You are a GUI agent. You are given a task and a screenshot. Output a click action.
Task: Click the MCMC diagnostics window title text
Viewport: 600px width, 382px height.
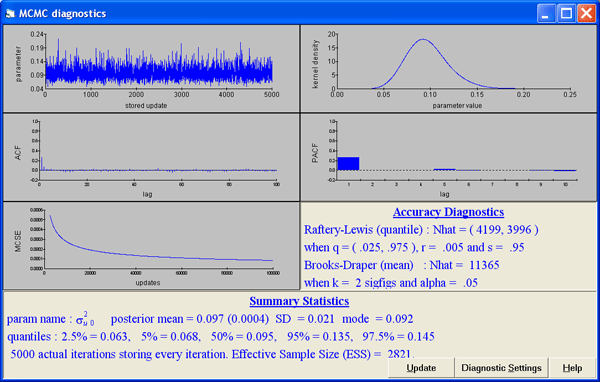pos(62,14)
